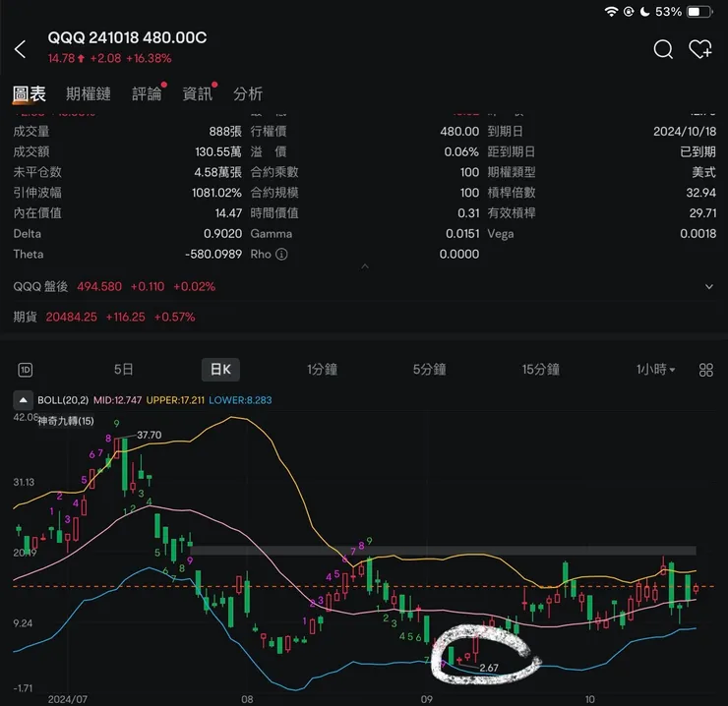This screenshot has height=706, width=728.
Task: Open the Rho info circle icon
Action: pyautogui.click(x=281, y=254)
